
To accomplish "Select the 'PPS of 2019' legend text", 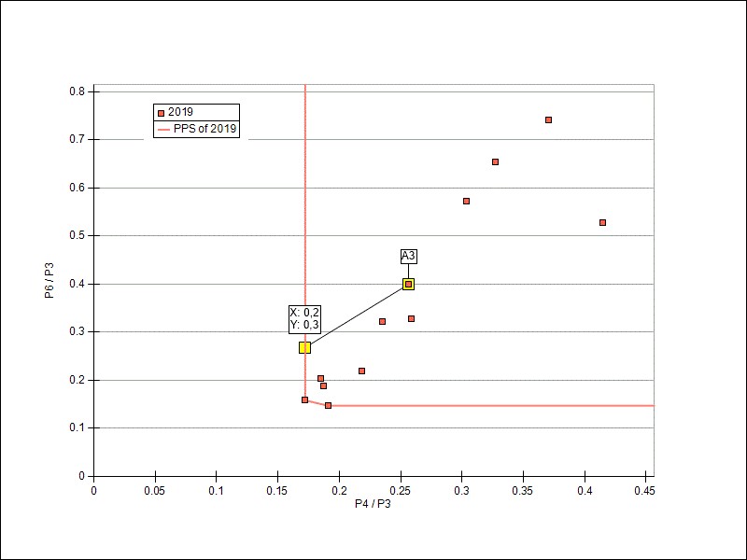I will 205,130.
